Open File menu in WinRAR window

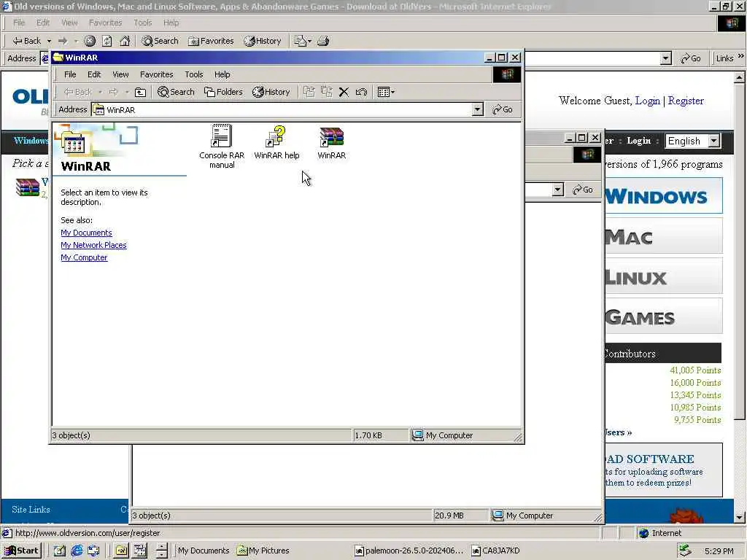pos(70,74)
